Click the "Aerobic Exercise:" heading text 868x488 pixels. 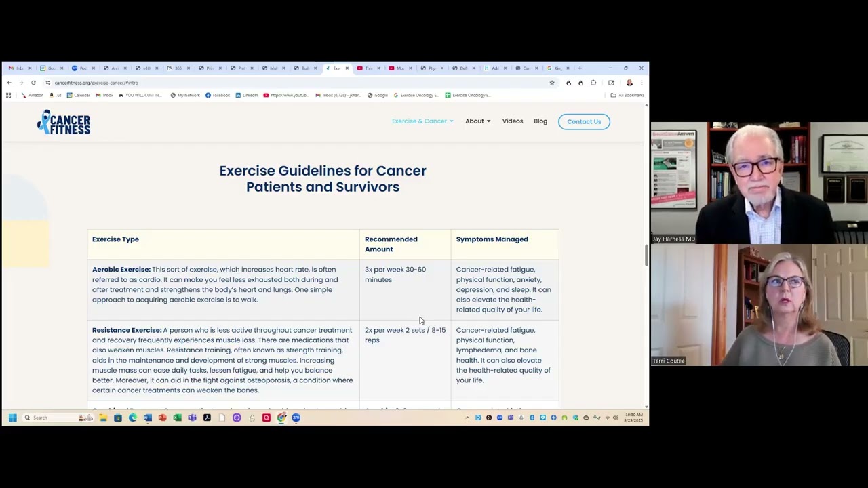(x=121, y=270)
